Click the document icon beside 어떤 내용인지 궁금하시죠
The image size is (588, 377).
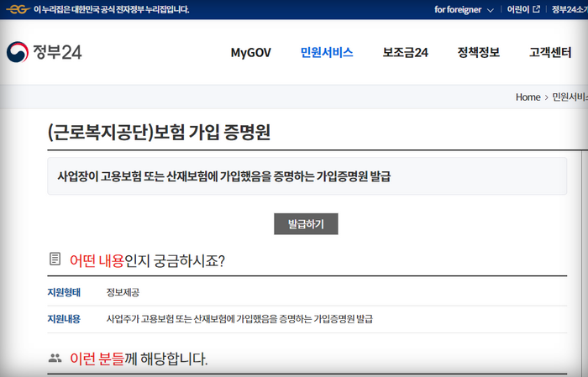click(55, 259)
